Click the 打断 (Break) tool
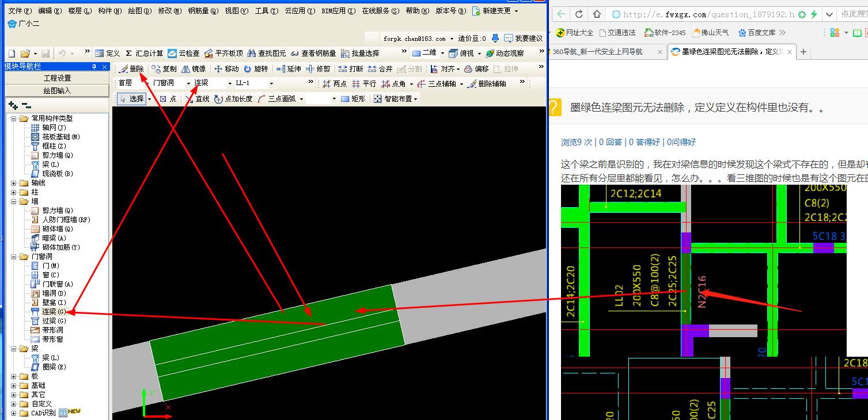The width and height of the screenshot is (868, 420). pos(351,69)
